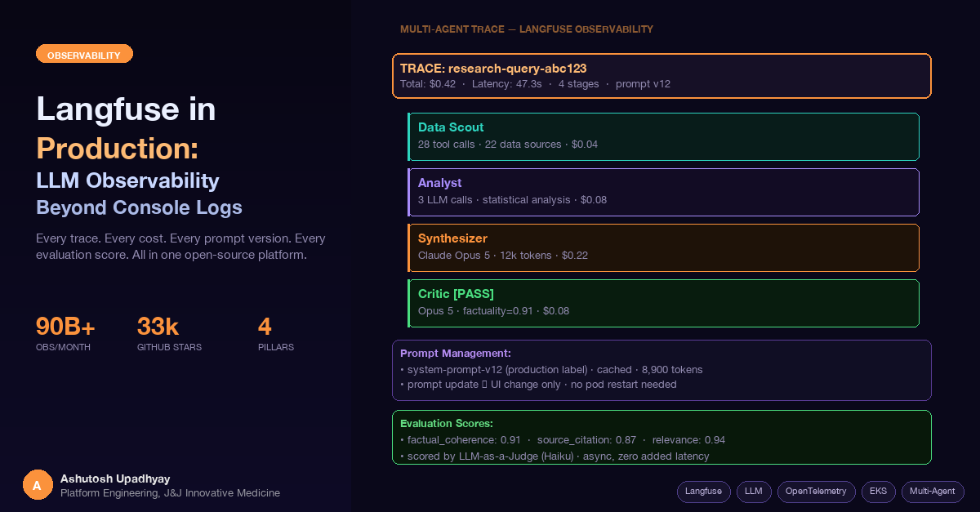Open the Analyst stage card
Image resolution: width=980 pixels, height=512 pixels.
[663, 192]
